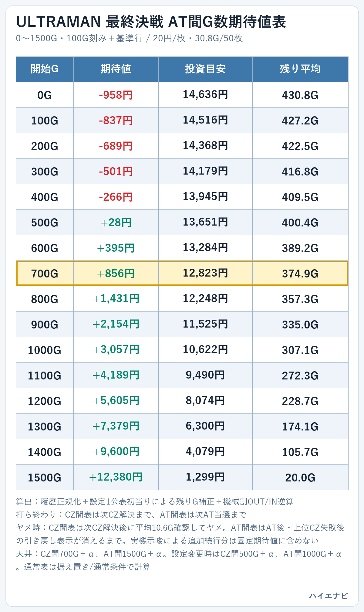Select the 500G row label
The width and height of the screenshot is (364, 612).
[x=45, y=223]
